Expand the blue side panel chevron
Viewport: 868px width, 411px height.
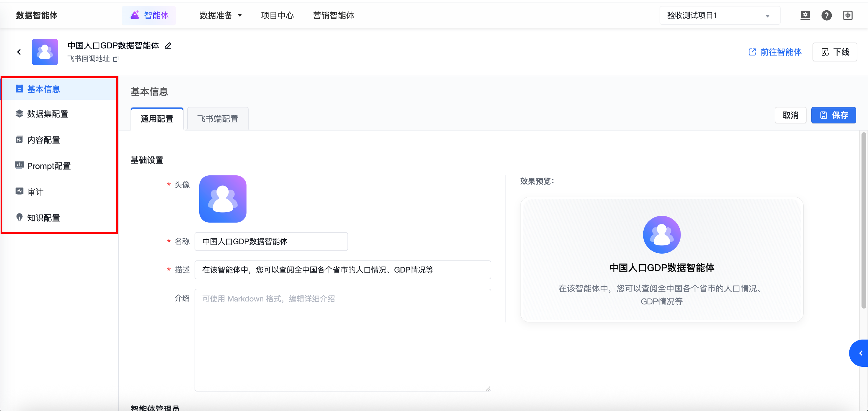[860, 353]
